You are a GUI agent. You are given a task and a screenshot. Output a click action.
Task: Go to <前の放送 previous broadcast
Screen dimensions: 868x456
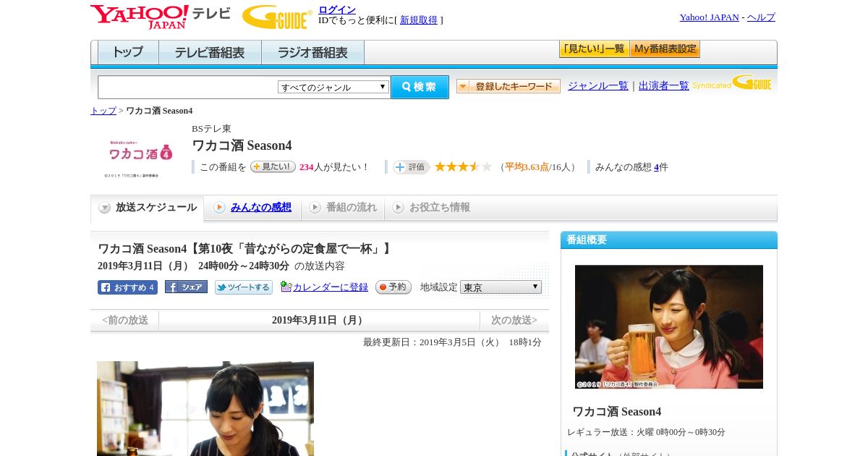(125, 320)
